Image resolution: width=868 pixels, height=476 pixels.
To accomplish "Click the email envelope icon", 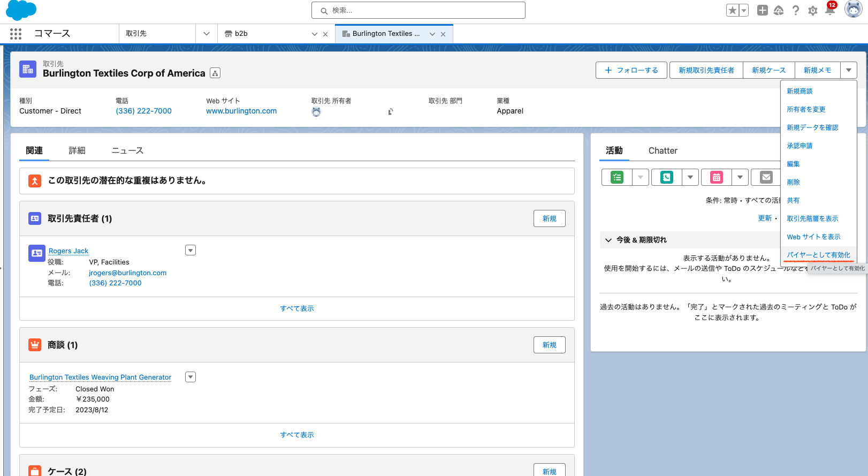I will click(766, 177).
